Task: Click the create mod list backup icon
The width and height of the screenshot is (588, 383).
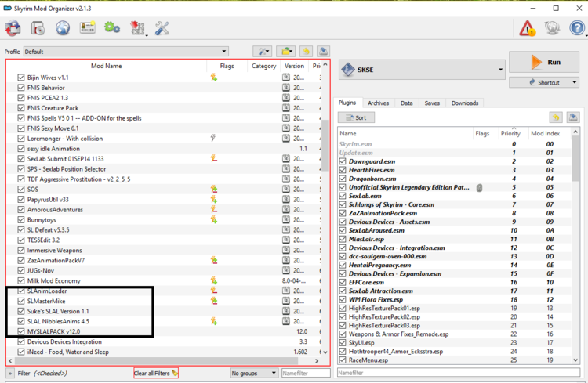Action: click(x=323, y=52)
